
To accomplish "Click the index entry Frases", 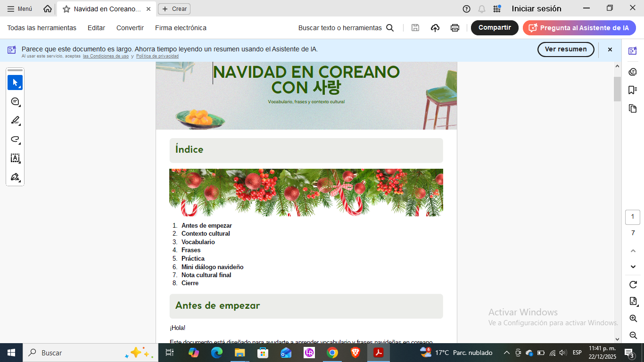I will point(191,250).
